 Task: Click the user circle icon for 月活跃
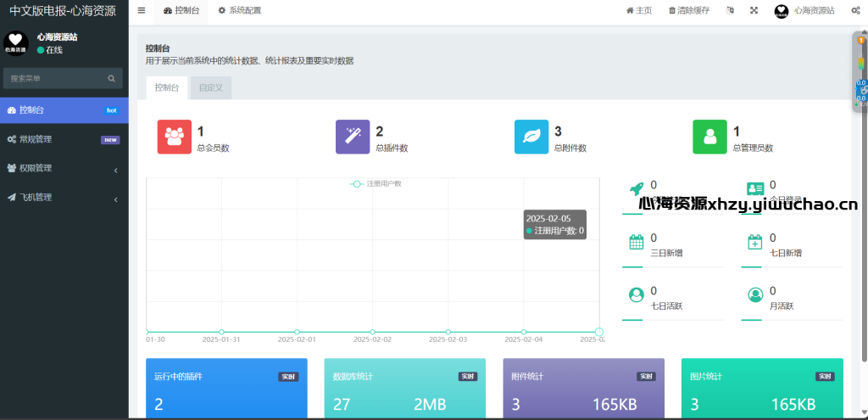pyautogui.click(x=755, y=294)
